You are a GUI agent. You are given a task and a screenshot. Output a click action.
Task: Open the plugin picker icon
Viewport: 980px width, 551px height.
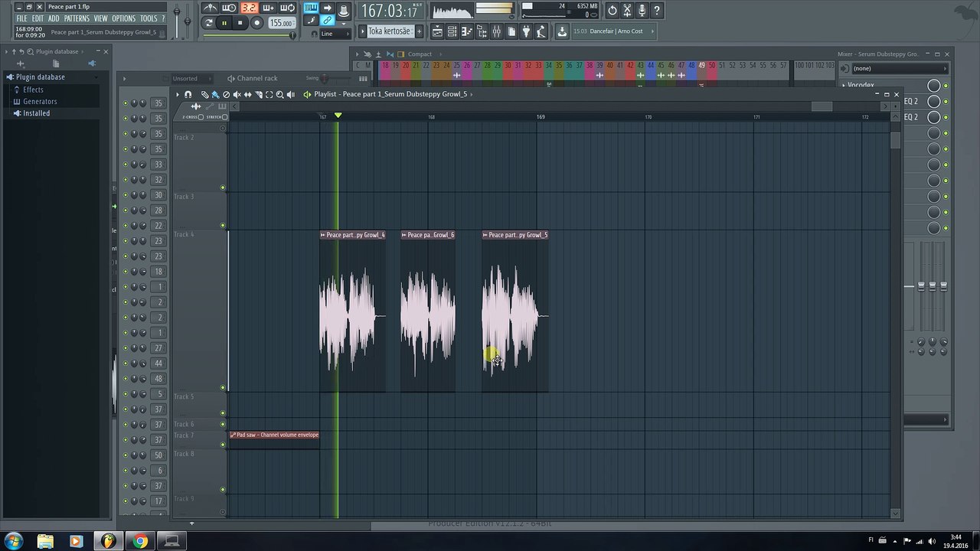[x=526, y=31]
